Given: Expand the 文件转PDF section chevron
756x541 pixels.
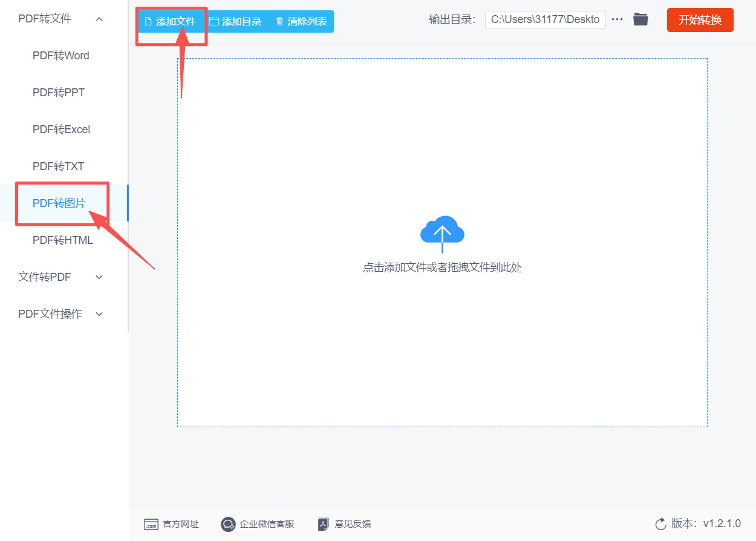Looking at the screenshot, I should click(99, 277).
